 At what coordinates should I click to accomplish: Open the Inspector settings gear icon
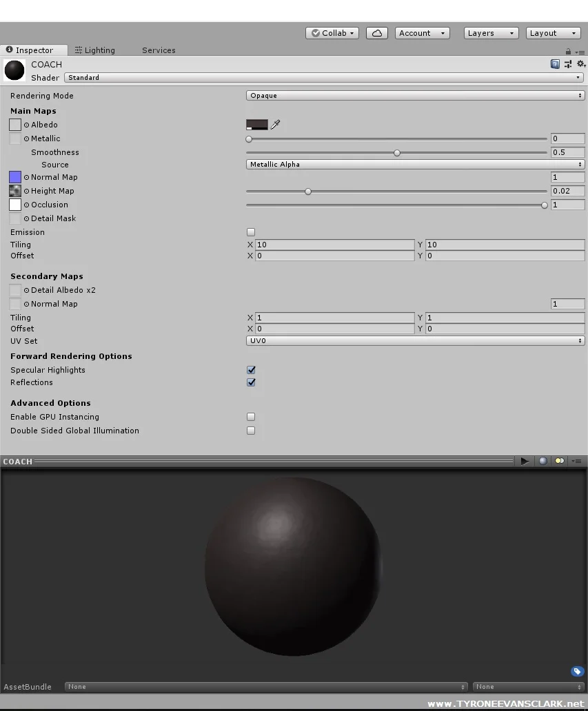pyautogui.click(x=580, y=64)
